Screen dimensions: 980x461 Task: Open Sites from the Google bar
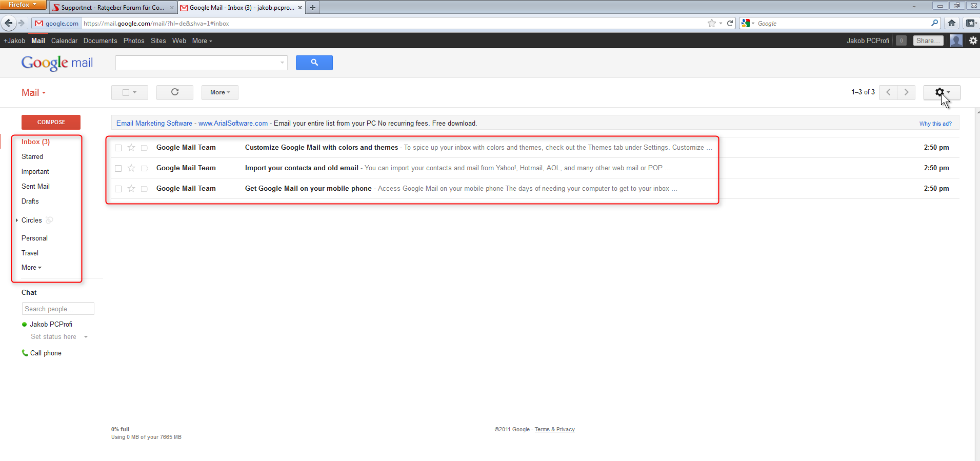[x=158, y=41]
